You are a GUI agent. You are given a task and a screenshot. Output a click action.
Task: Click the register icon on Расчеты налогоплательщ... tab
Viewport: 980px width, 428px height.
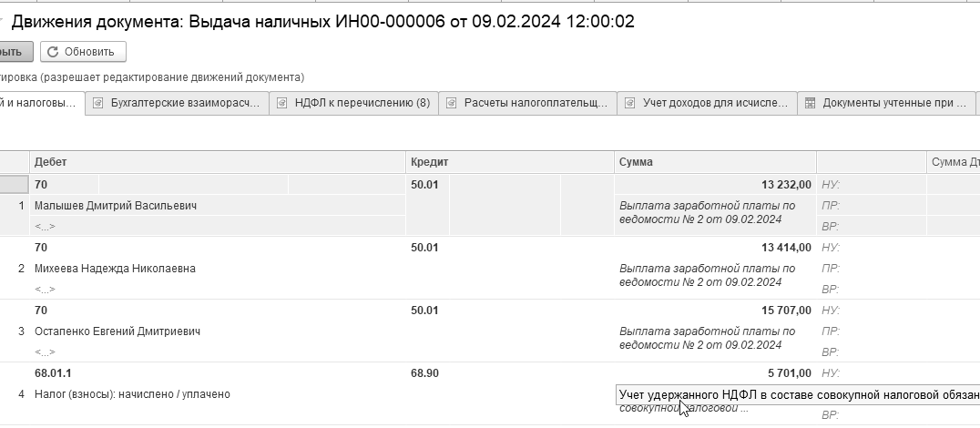point(451,103)
